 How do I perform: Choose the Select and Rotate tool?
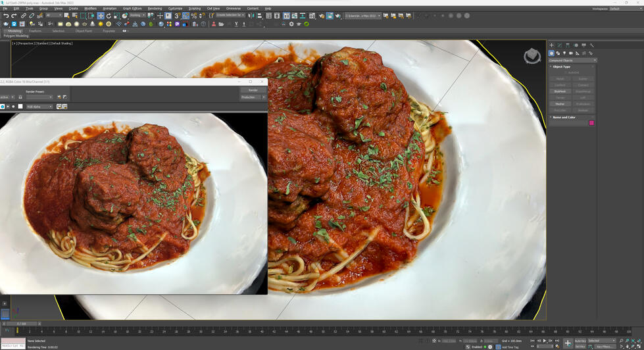point(109,16)
